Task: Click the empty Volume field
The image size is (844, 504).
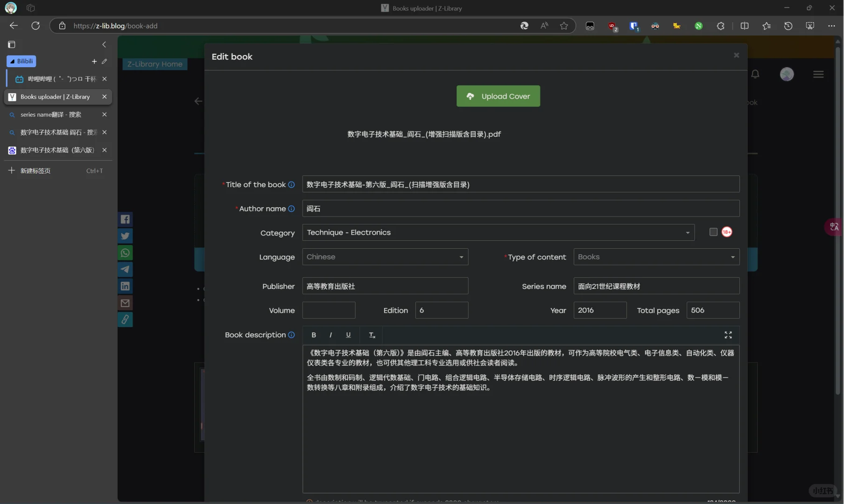Action: [x=329, y=310]
